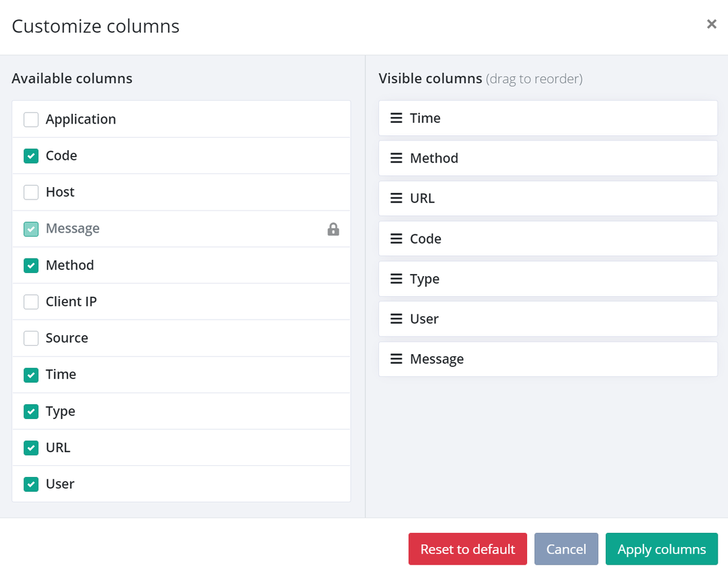Select the Method label in visible columns

click(x=434, y=159)
